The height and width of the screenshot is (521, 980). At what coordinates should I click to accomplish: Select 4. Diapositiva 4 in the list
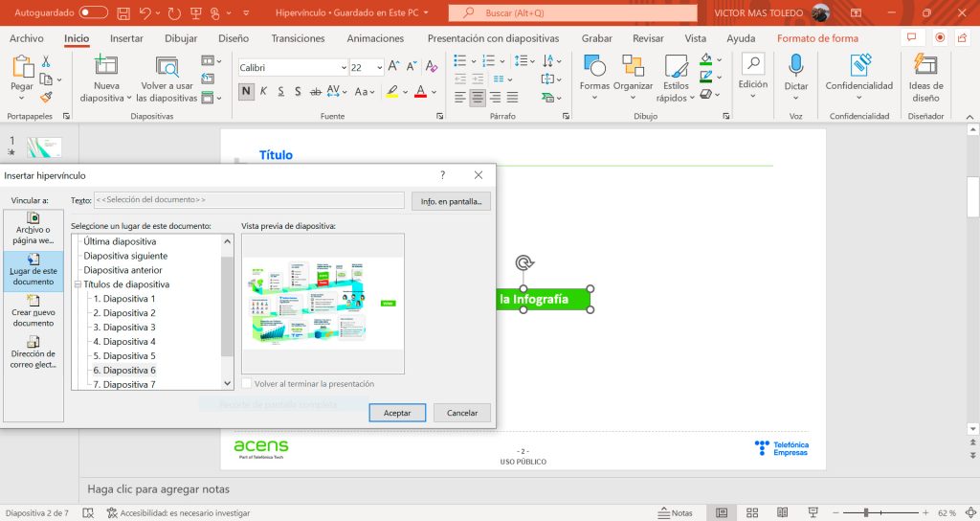pyautogui.click(x=124, y=342)
